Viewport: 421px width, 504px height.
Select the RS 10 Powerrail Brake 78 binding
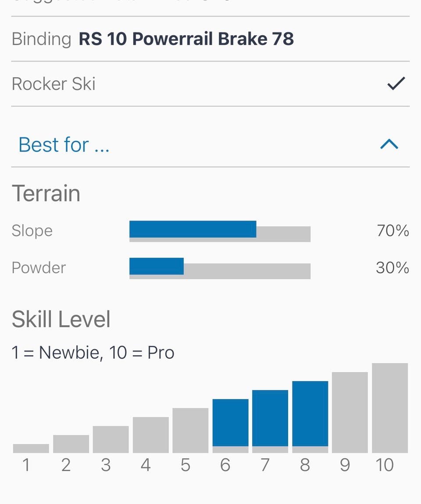click(x=186, y=39)
